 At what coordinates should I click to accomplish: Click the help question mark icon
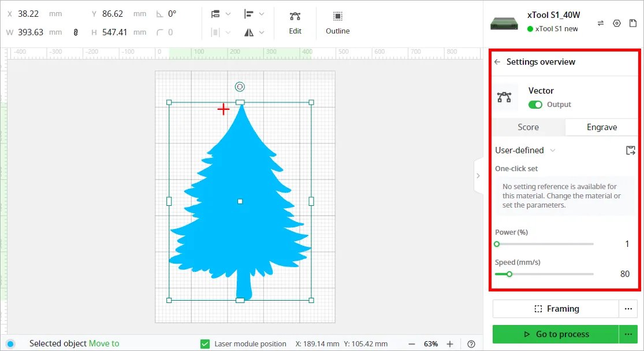pos(471,344)
